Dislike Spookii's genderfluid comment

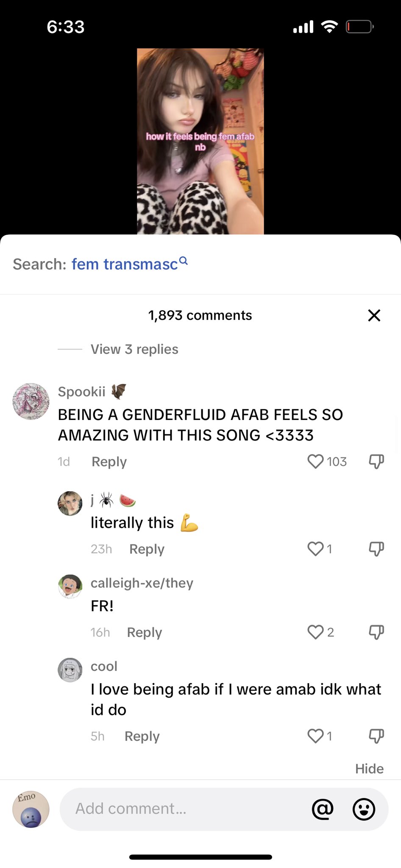[x=376, y=462]
